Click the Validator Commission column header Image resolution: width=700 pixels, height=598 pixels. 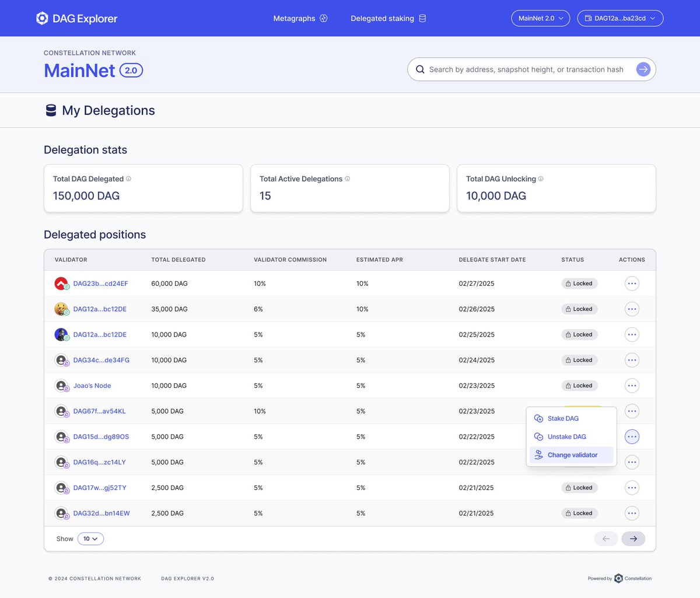290,260
